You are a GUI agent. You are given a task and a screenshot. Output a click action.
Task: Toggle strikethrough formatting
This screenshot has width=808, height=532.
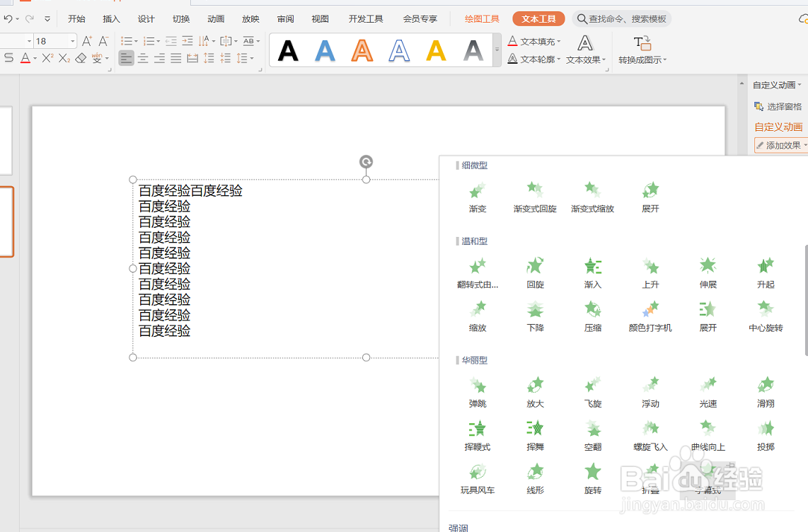click(7, 58)
